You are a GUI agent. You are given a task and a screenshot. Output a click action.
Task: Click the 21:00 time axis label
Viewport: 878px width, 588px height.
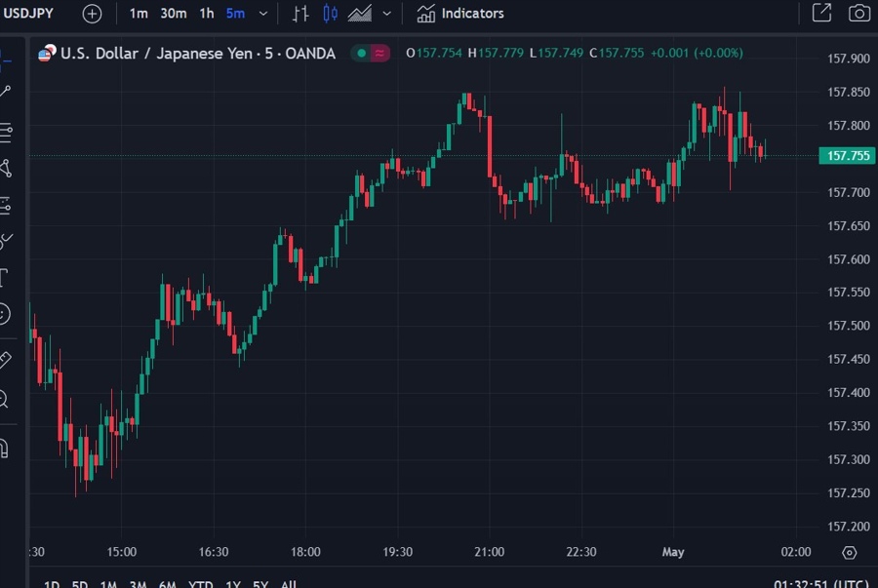[x=490, y=552]
